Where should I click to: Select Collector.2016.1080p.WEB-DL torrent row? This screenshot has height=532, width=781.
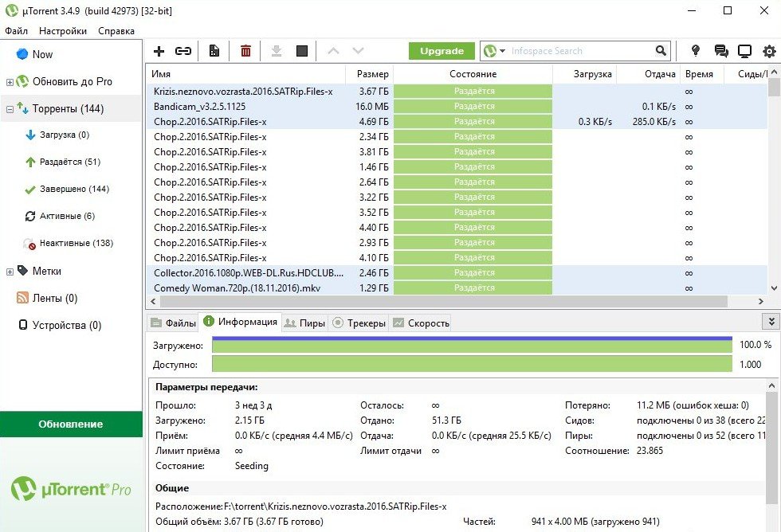(x=457, y=273)
